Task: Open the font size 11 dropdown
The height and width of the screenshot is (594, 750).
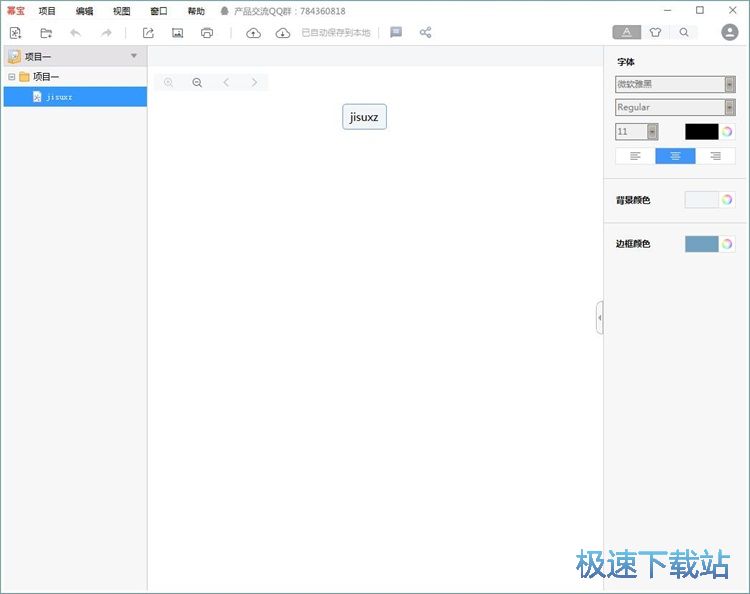Action: click(637, 132)
